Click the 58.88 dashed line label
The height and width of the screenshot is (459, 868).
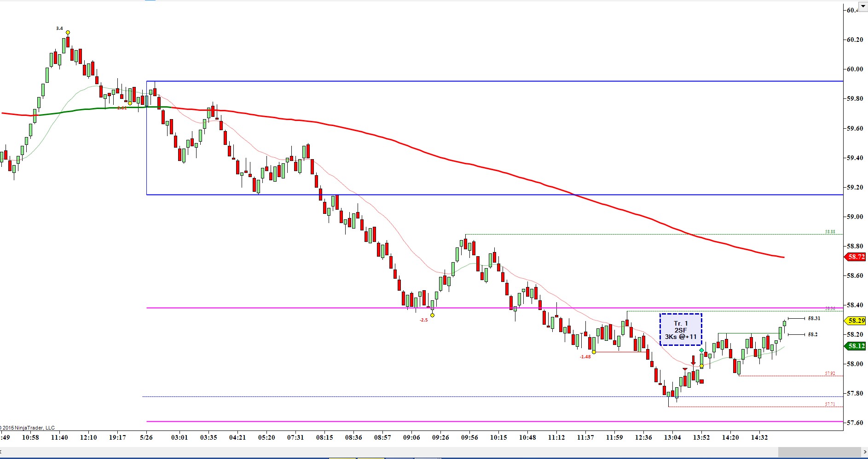pos(830,232)
